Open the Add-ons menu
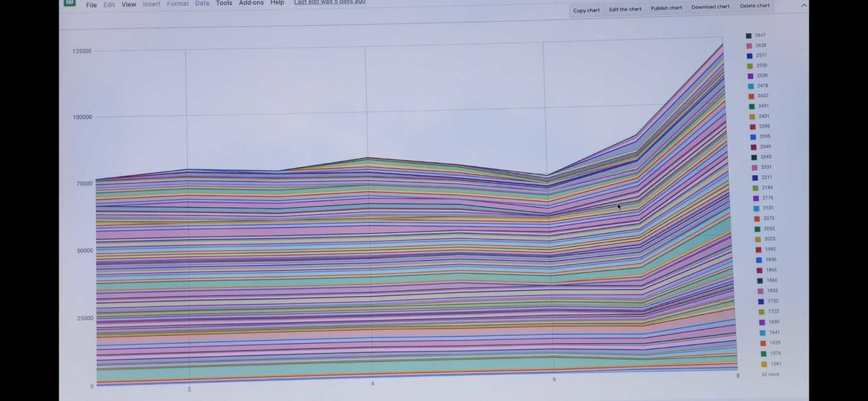 click(x=251, y=3)
